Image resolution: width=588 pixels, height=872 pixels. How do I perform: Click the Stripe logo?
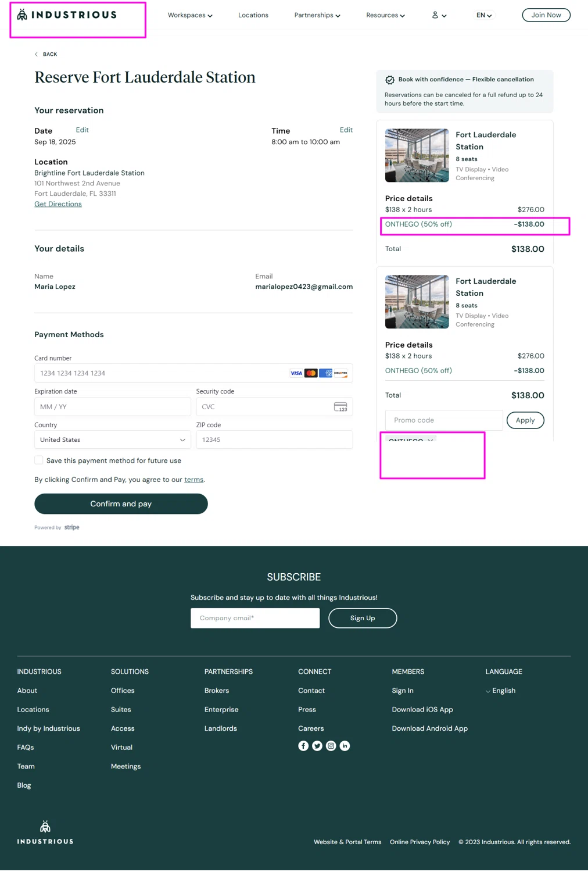pyautogui.click(x=71, y=527)
